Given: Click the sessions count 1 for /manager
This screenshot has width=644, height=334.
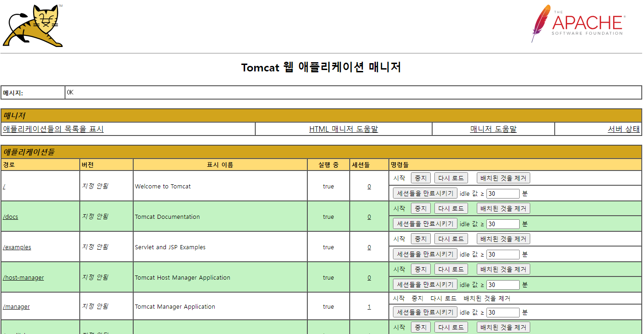Looking at the screenshot, I should click(369, 307).
